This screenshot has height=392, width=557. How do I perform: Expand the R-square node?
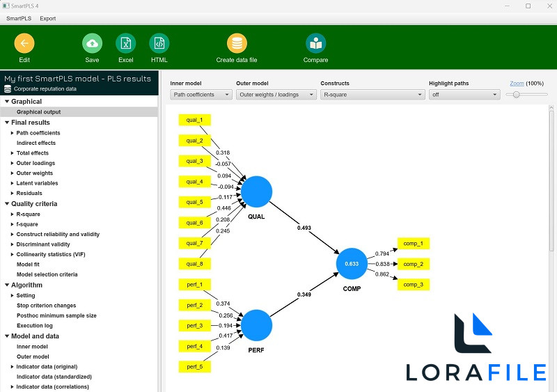pos(13,214)
